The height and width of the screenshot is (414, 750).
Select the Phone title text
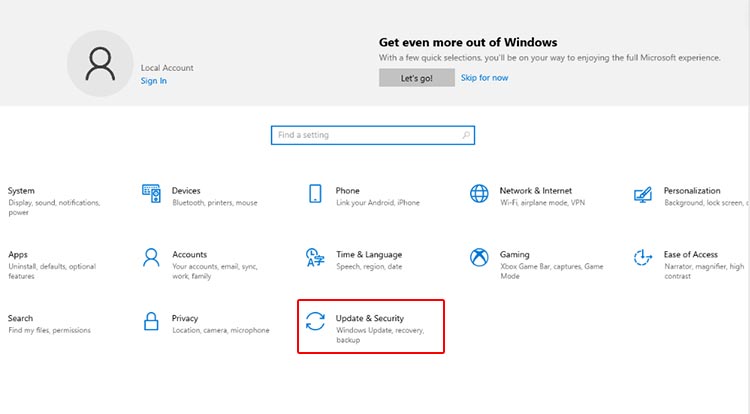[x=348, y=190]
